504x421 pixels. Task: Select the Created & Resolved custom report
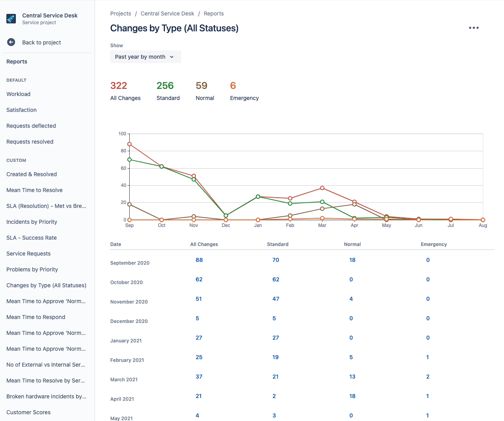tap(31, 174)
